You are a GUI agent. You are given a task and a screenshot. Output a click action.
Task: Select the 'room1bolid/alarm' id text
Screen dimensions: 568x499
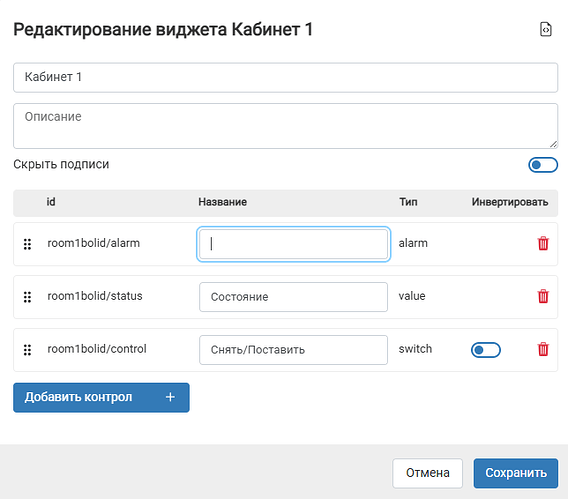pos(93,243)
